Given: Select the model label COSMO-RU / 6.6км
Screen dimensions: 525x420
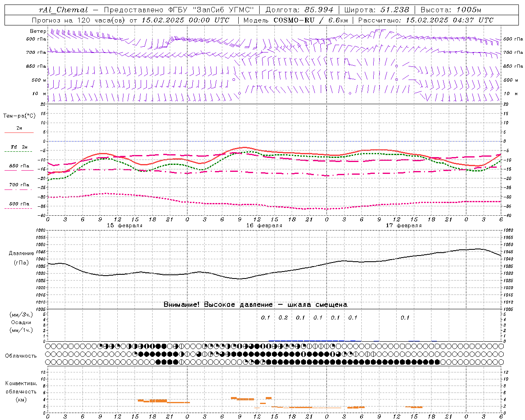Looking at the screenshot, I should (x=311, y=20).
